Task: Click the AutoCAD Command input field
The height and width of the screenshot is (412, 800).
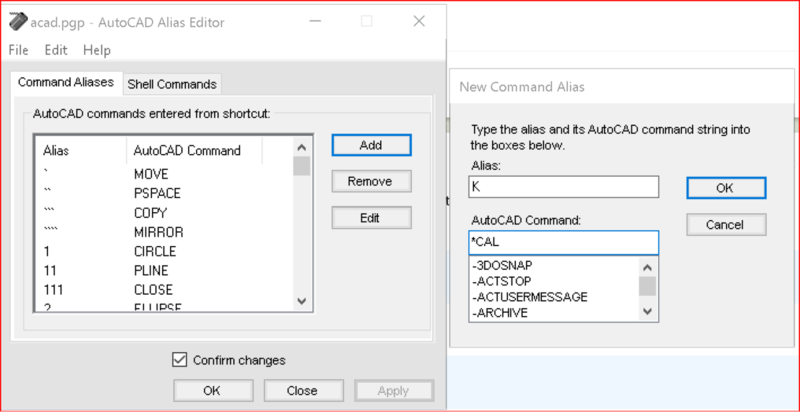Action: click(x=564, y=243)
